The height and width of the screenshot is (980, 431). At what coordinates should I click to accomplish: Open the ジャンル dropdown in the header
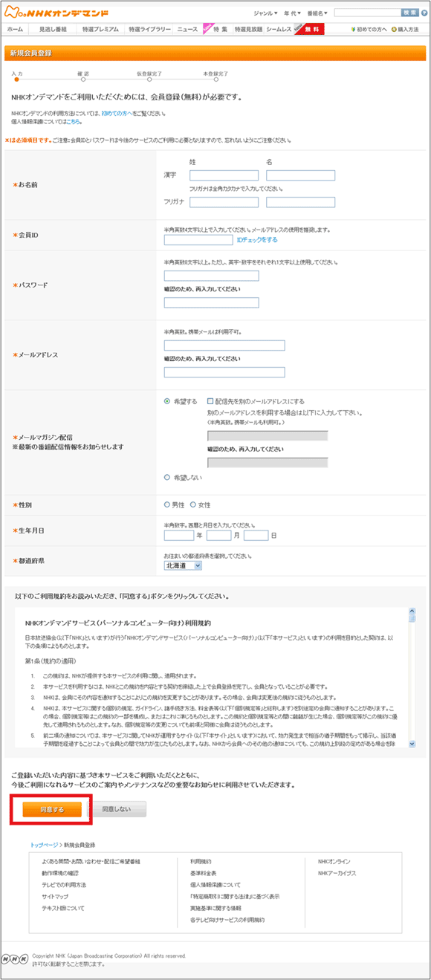pyautogui.click(x=265, y=13)
